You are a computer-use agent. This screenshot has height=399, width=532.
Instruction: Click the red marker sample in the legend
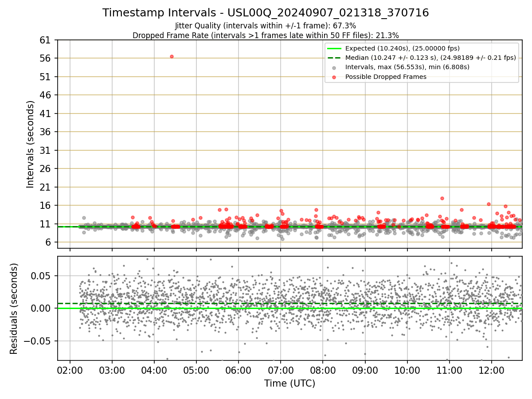click(x=334, y=77)
